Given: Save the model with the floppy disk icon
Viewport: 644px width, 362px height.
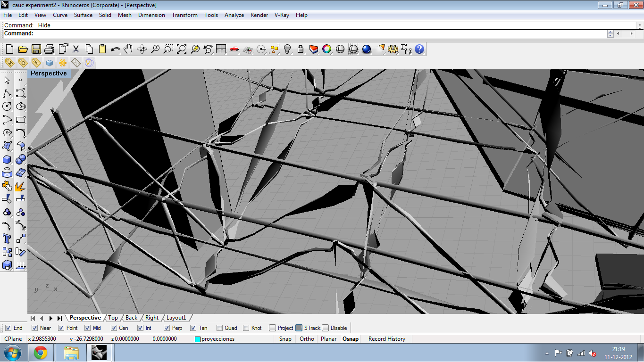Looking at the screenshot, I should click(x=36, y=49).
